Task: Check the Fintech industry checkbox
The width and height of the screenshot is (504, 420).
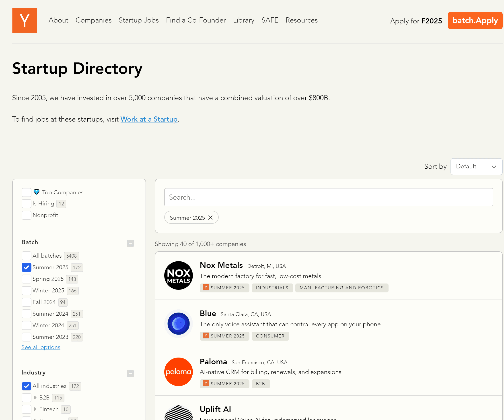Action: coord(26,409)
